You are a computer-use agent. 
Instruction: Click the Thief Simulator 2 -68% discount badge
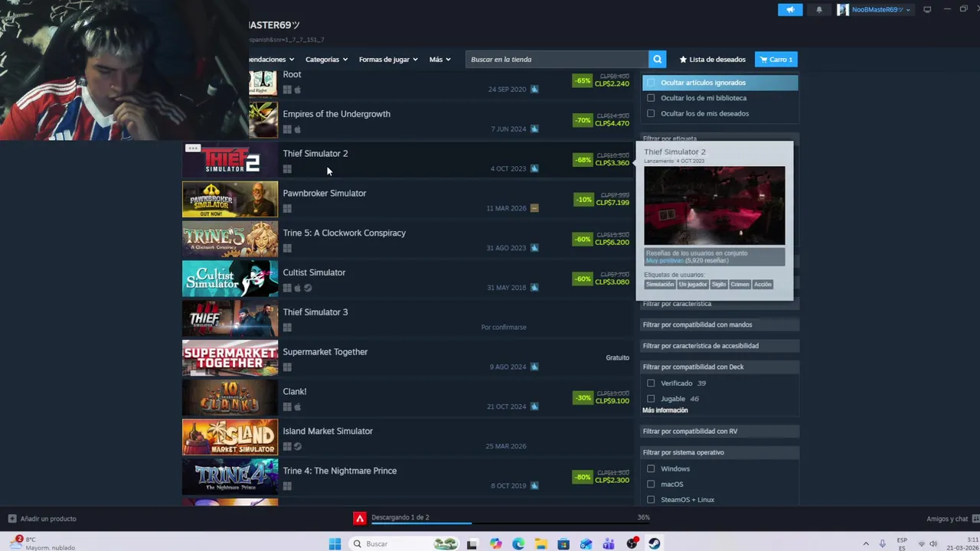[583, 160]
